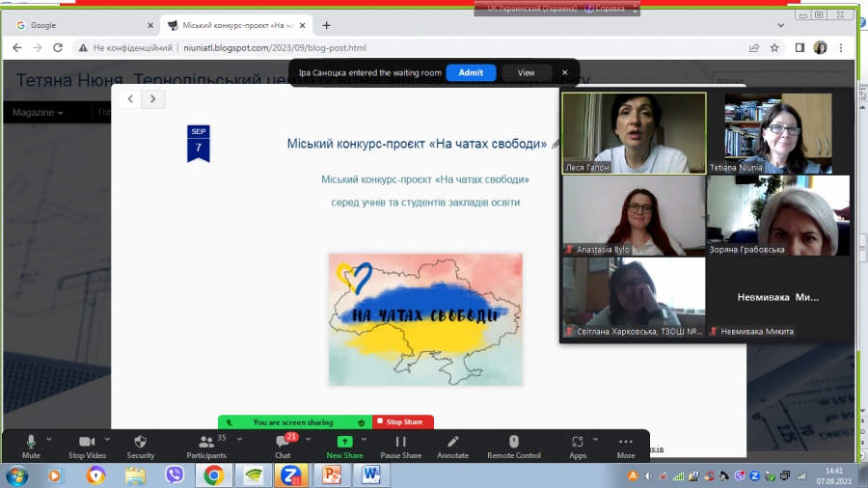Admit Іра Саноцка from waiting room

471,72
